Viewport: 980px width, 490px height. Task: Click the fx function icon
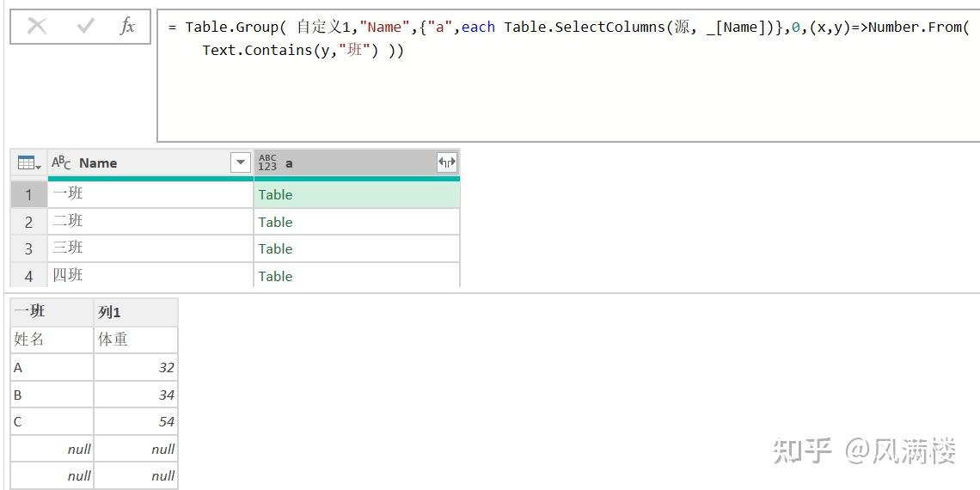pyautogui.click(x=127, y=27)
